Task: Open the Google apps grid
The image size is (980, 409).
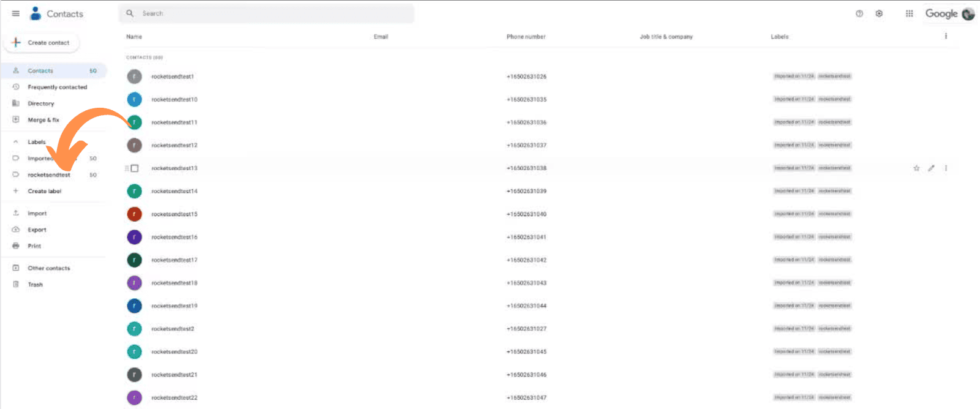Action: pyautogui.click(x=910, y=13)
